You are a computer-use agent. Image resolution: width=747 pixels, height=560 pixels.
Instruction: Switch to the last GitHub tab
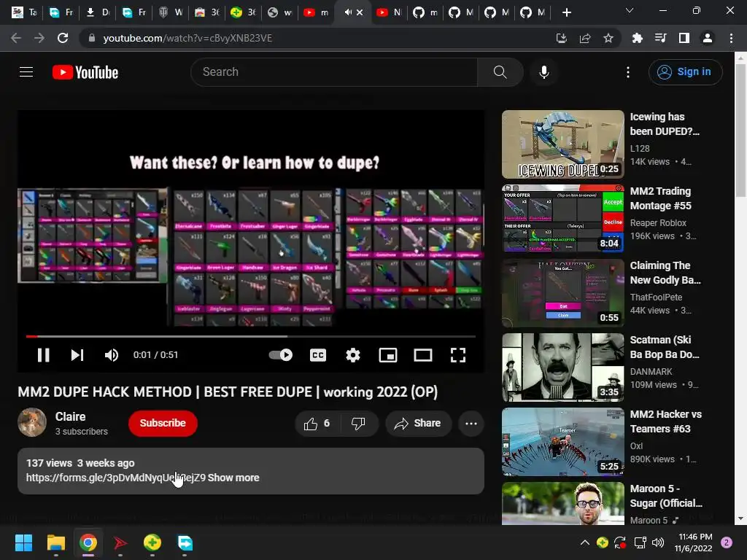(533, 12)
